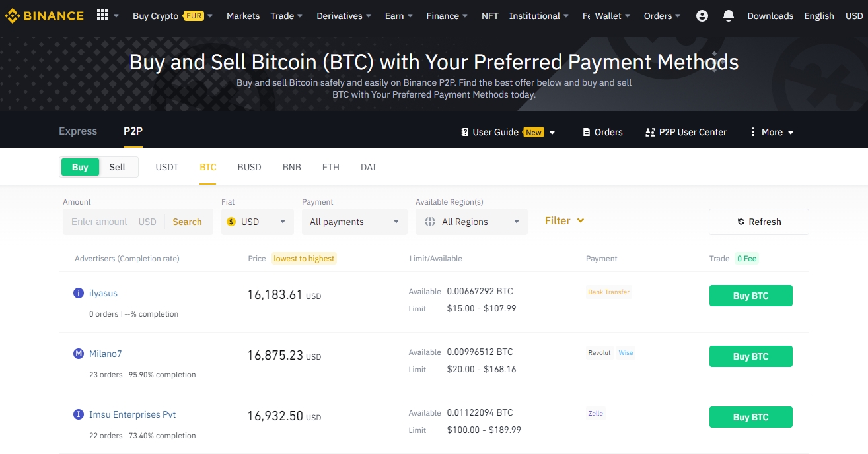Open the apps grid icon beside the logo

coord(103,15)
